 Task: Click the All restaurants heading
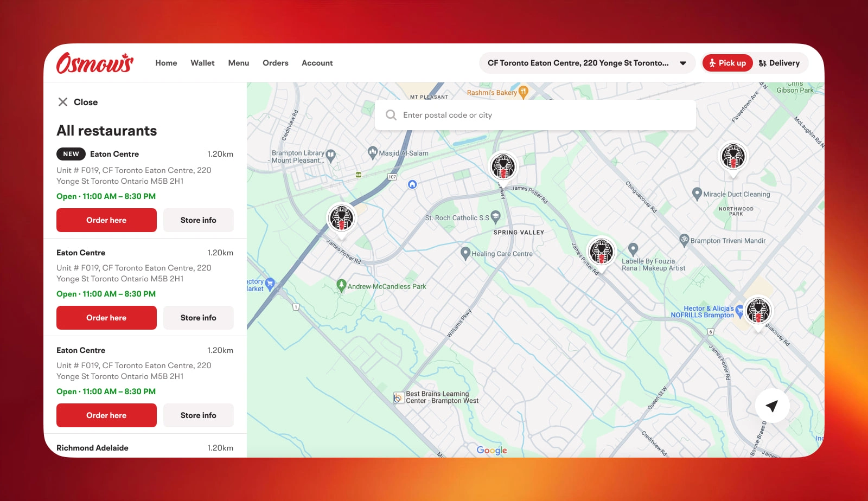(107, 131)
